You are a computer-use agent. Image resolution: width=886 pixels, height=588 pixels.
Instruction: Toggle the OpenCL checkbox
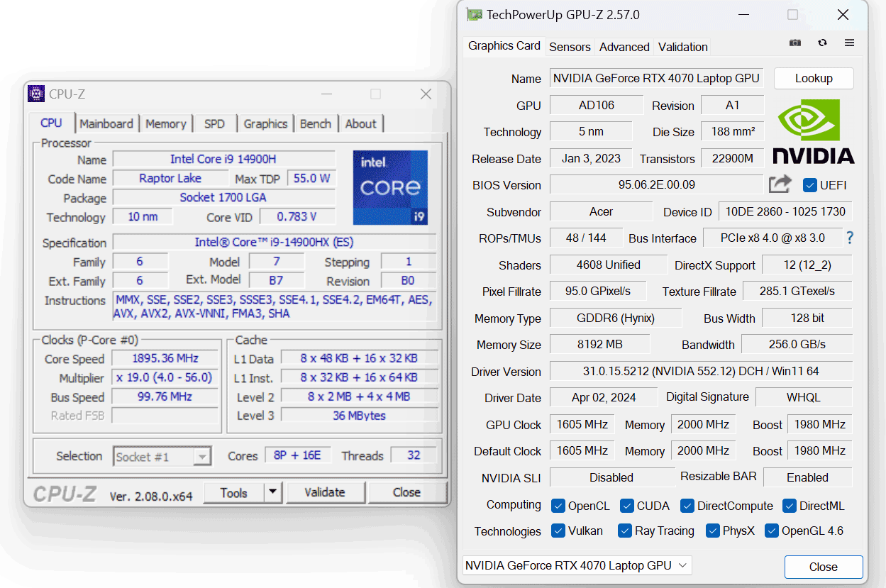(558, 506)
